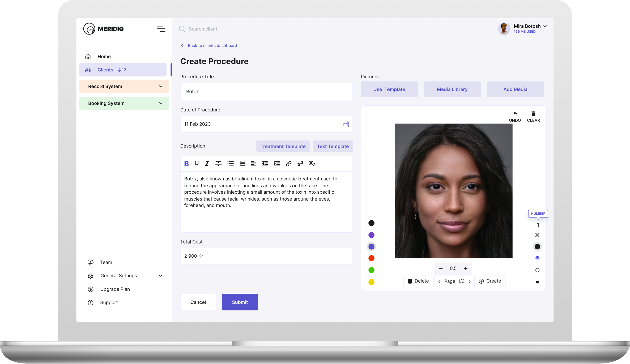This screenshot has width=630, height=364.
Task: Click the Clear button on the image canvas
Action: coord(533,116)
